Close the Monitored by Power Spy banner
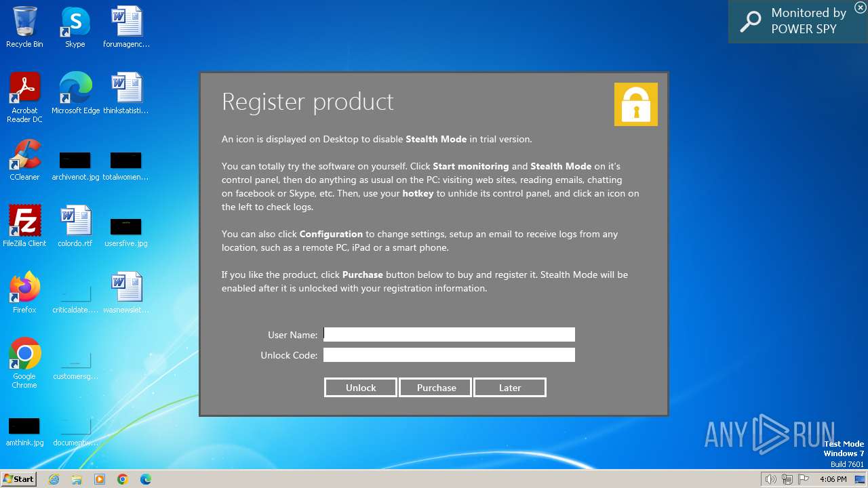The height and width of the screenshot is (488, 868). coord(860,7)
